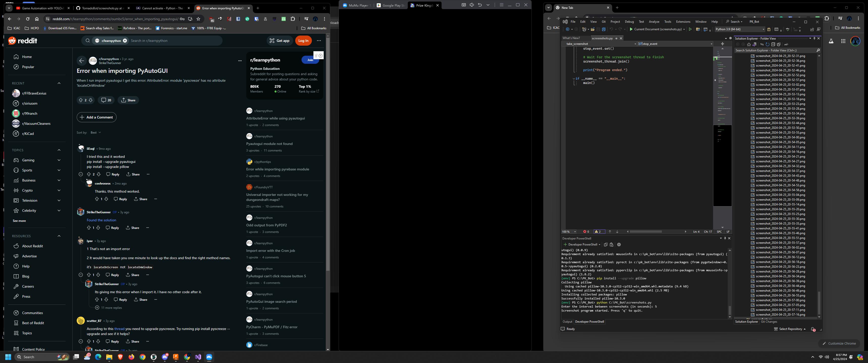The height and width of the screenshot is (363, 868).
Task: Open the Extensions menu in Visual Studio
Action: [x=683, y=21]
